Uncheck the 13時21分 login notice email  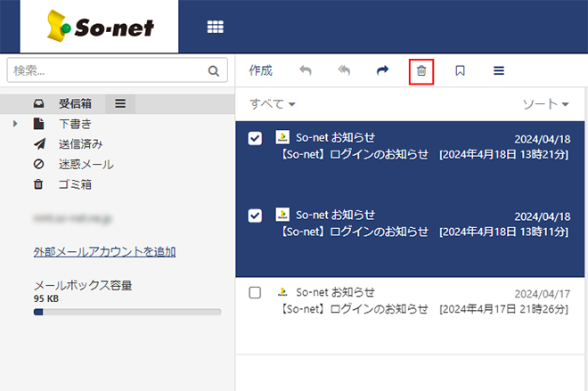tap(255, 138)
